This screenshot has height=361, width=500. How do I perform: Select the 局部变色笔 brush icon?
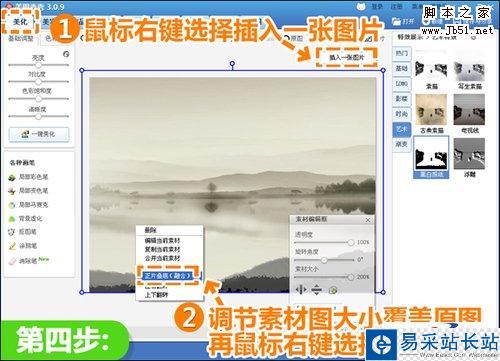pos(12,191)
